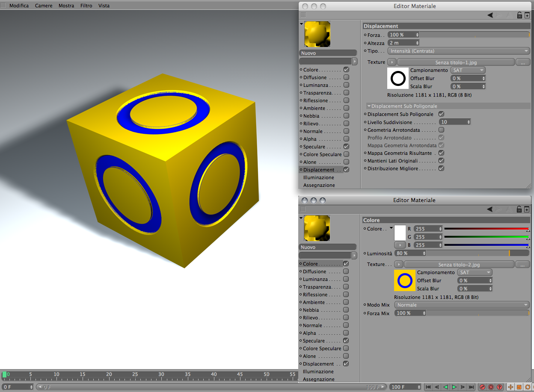Select Illuminazione in the Colore editor channel list

tap(318, 371)
